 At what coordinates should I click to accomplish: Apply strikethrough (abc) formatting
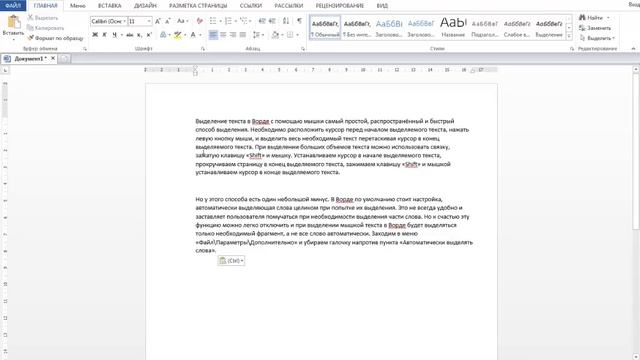[x=130, y=35]
